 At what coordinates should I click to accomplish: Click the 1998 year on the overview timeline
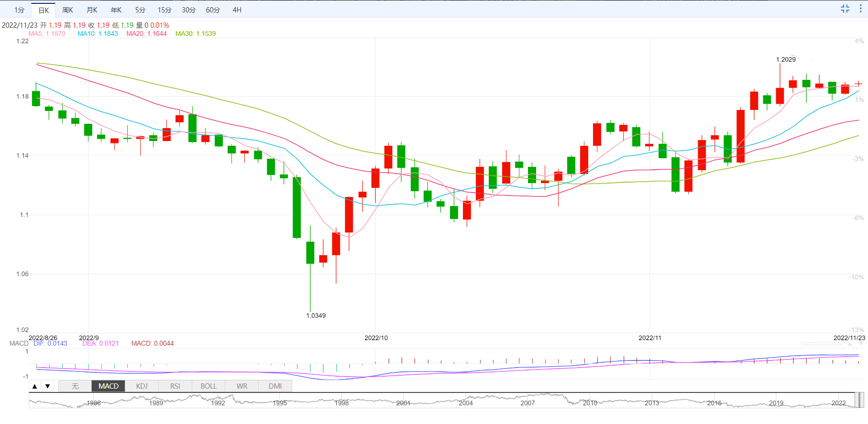pos(341,403)
